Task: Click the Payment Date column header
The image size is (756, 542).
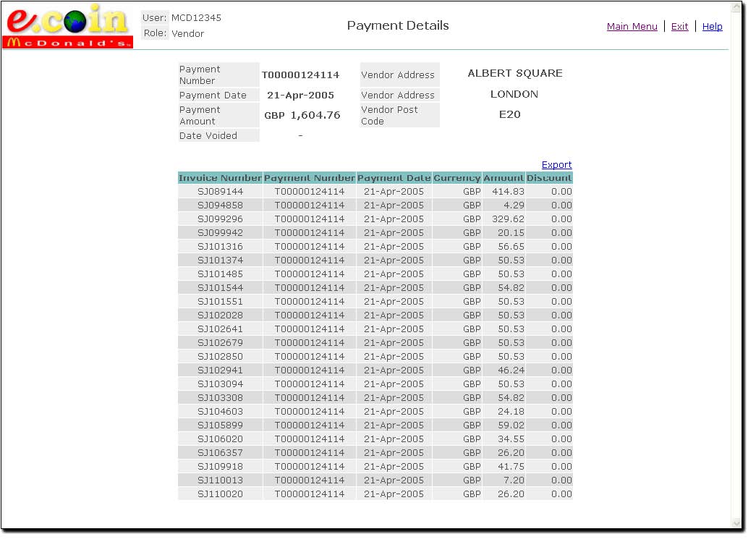Action: point(394,178)
